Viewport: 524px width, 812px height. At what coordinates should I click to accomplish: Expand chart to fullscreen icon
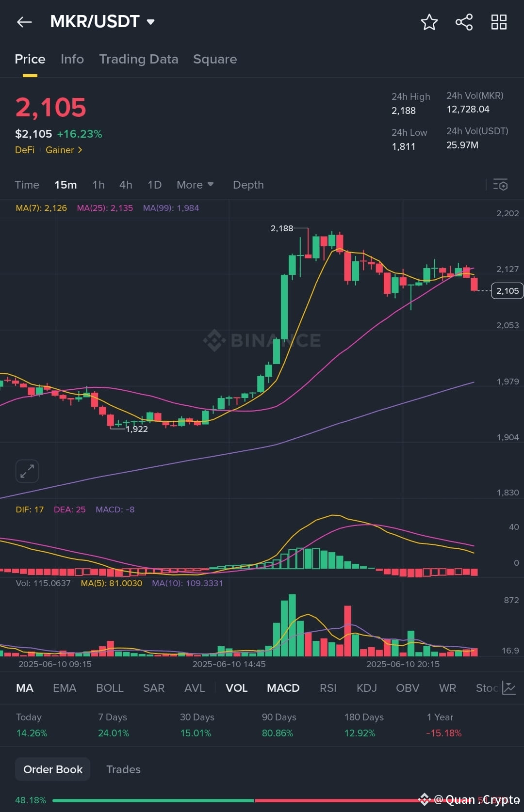tap(27, 471)
